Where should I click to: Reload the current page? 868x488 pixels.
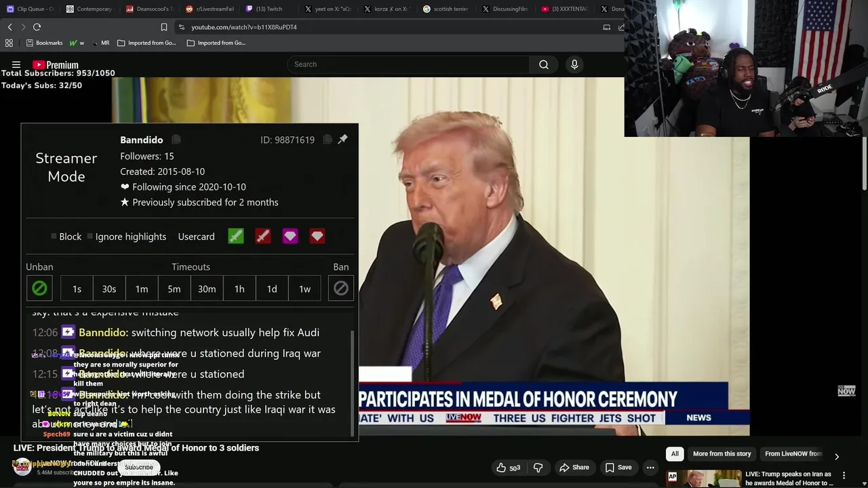pyautogui.click(x=37, y=27)
